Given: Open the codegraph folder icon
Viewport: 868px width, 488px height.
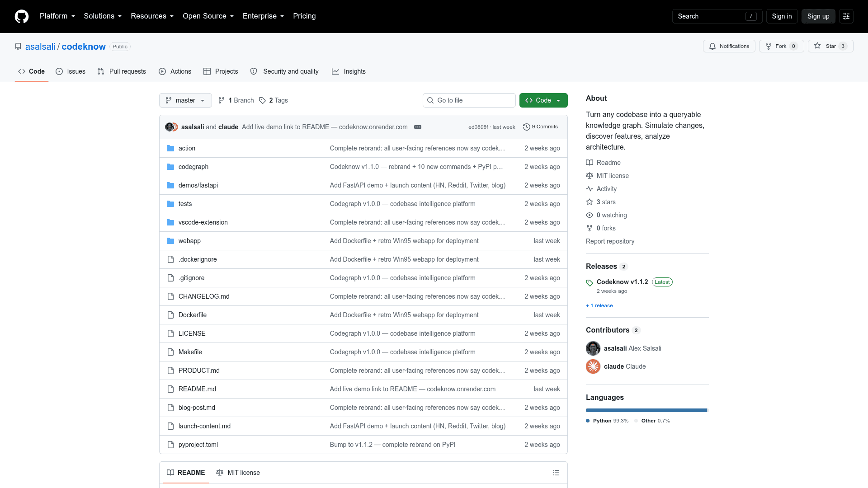Looking at the screenshot, I should coord(170,167).
